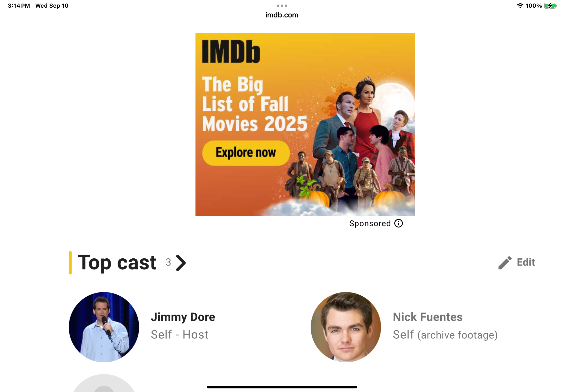Screen dimensions: 564x392
Task: Click the Explore now button in ad
Action: 246,153
